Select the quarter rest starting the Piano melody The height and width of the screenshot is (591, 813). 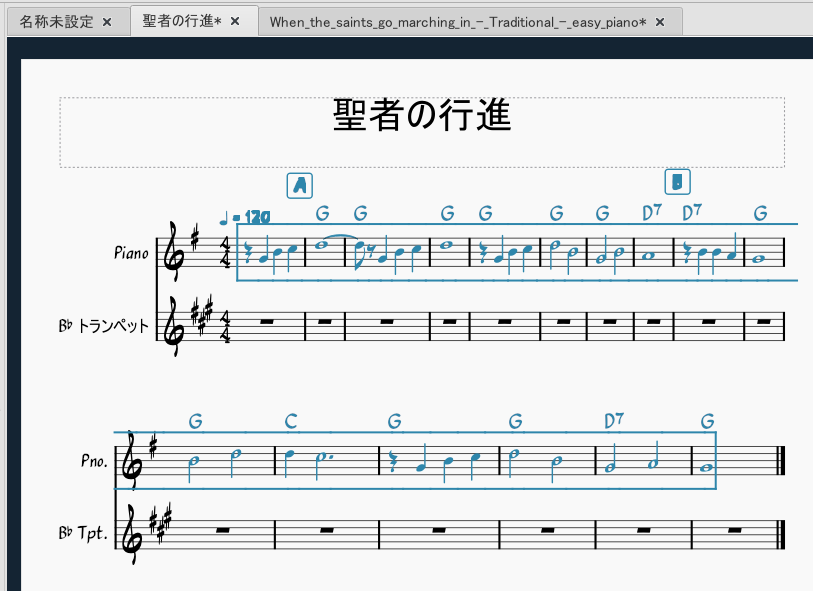(247, 253)
